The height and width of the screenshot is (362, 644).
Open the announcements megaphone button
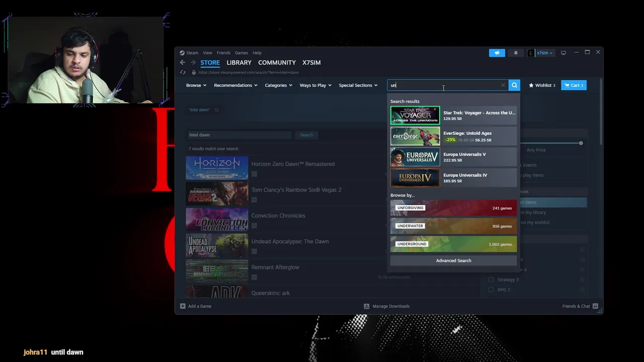point(497,53)
